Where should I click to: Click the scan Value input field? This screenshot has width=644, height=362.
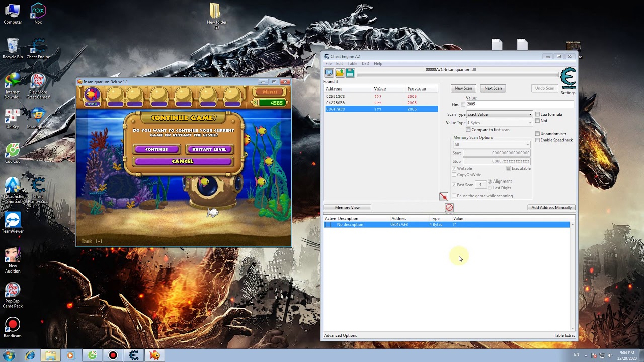(519, 104)
